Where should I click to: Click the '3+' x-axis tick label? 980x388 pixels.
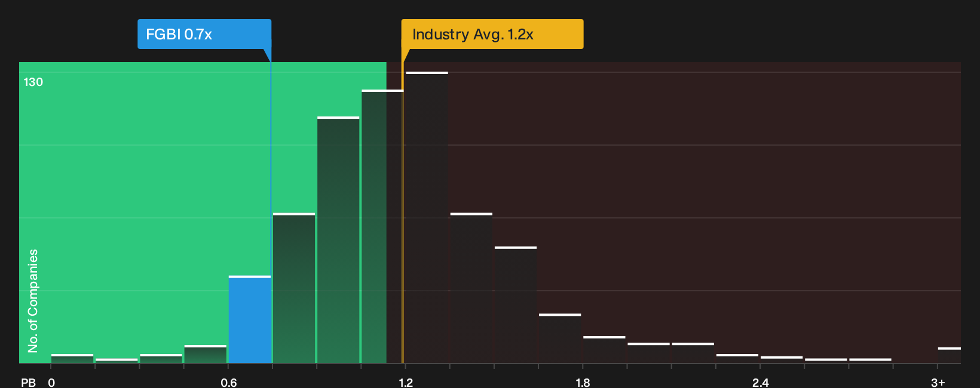point(938,382)
